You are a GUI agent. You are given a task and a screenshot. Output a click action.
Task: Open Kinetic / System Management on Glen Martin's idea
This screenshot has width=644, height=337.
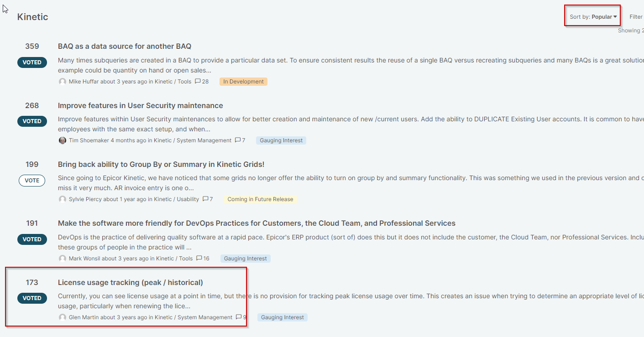(194, 317)
